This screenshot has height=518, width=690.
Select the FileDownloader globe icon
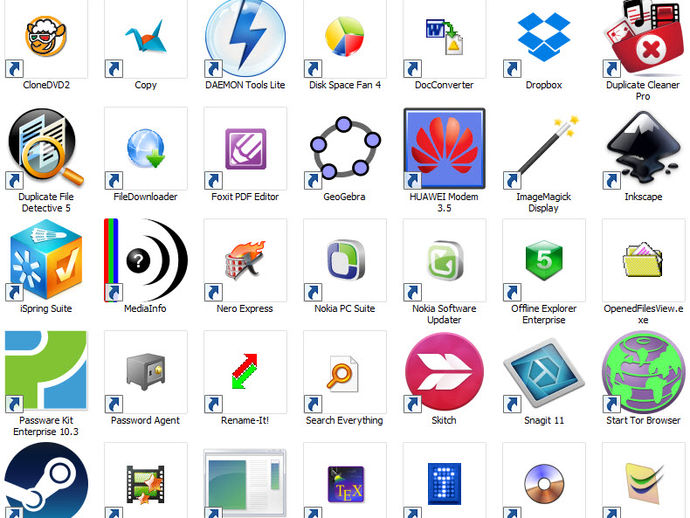tap(146, 148)
